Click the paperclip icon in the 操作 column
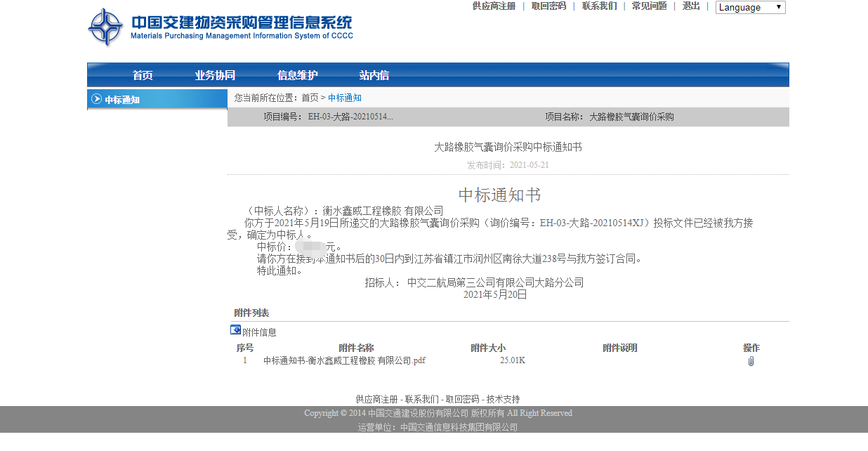 coord(750,361)
